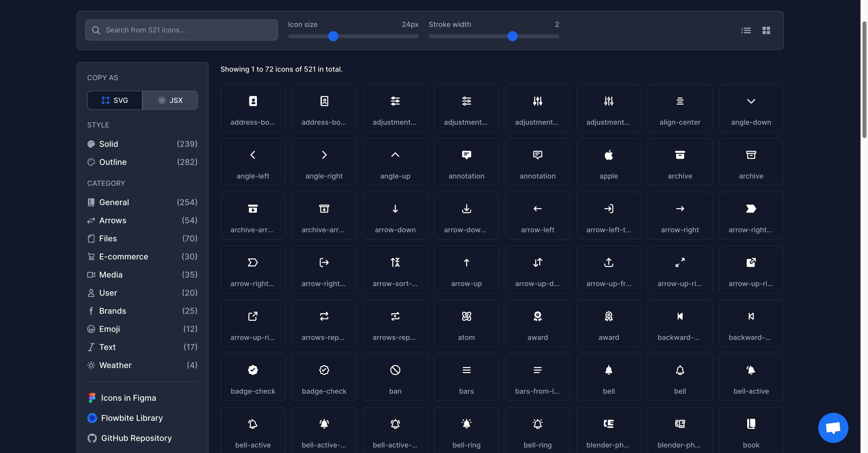Choose the angle-down icon
Image resolution: width=868 pixels, height=453 pixels.
pyautogui.click(x=751, y=108)
